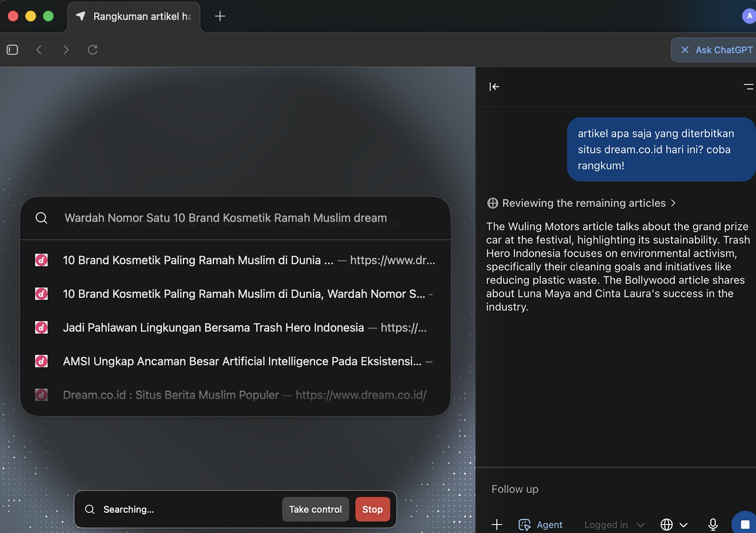Click the red Stop button
The width and height of the screenshot is (756, 533).
pyautogui.click(x=372, y=509)
